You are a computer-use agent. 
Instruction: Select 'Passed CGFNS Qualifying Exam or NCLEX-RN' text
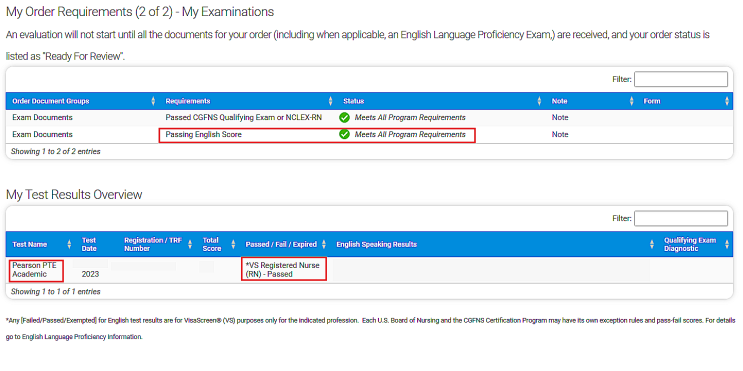244,118
